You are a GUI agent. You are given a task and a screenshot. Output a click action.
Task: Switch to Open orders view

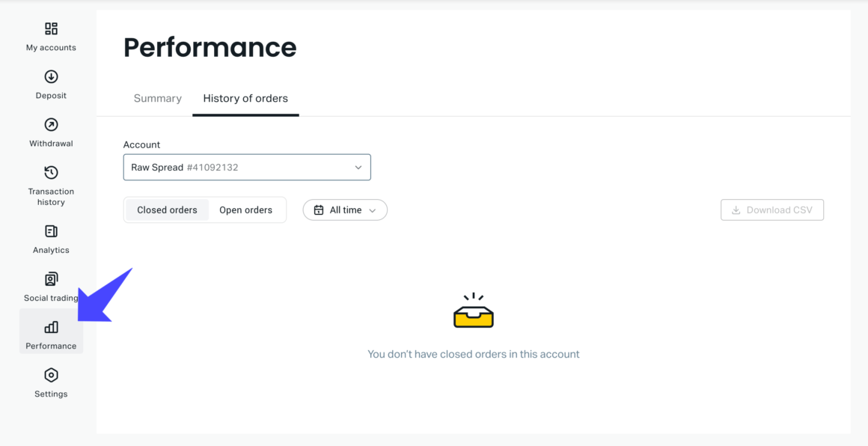click(x=245, y=210)
